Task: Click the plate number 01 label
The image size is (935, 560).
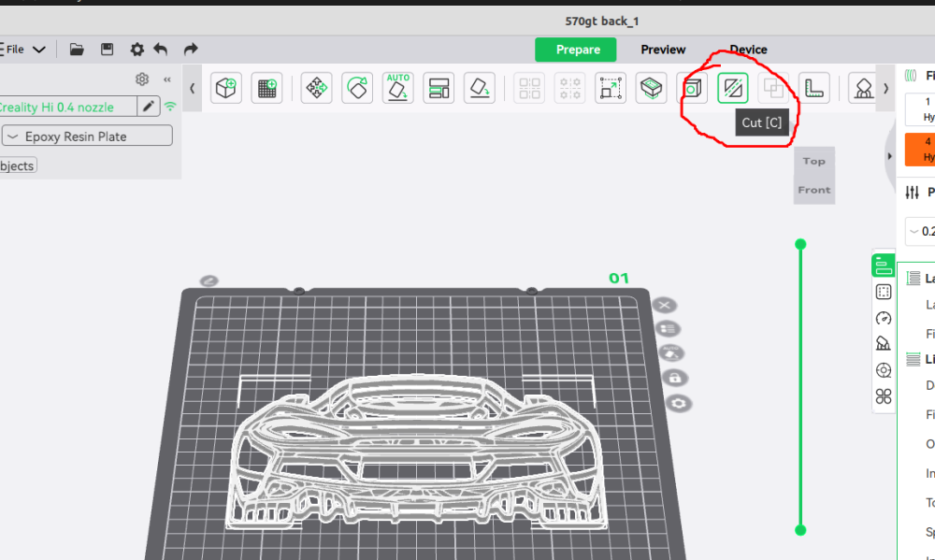Action: click(x=618, y=278)
